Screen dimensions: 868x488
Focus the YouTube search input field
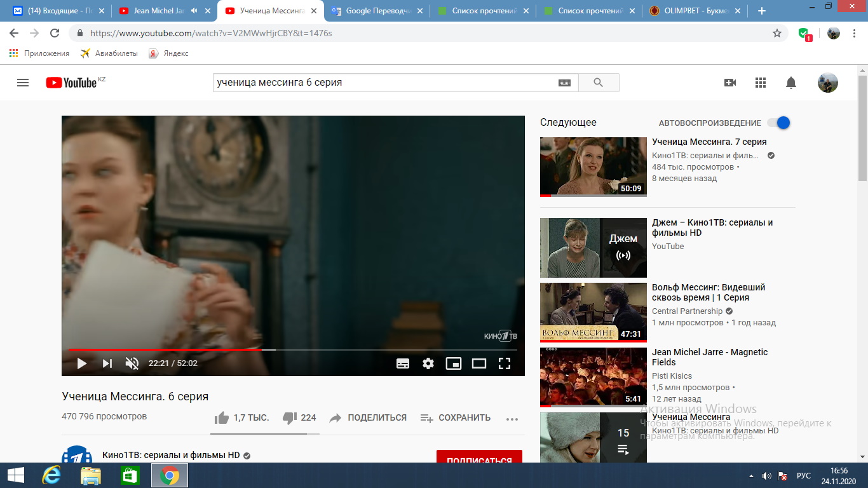[384, 83]
